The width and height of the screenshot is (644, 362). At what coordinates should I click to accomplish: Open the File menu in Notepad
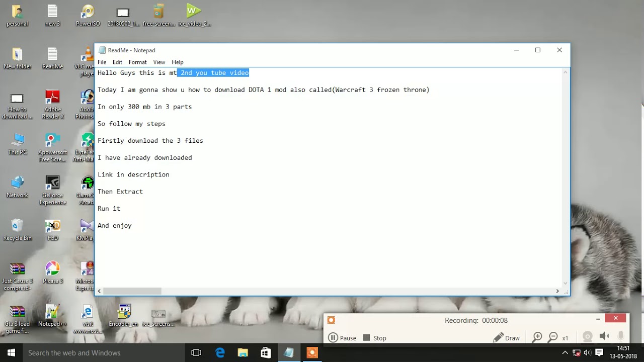click(102, 62)
